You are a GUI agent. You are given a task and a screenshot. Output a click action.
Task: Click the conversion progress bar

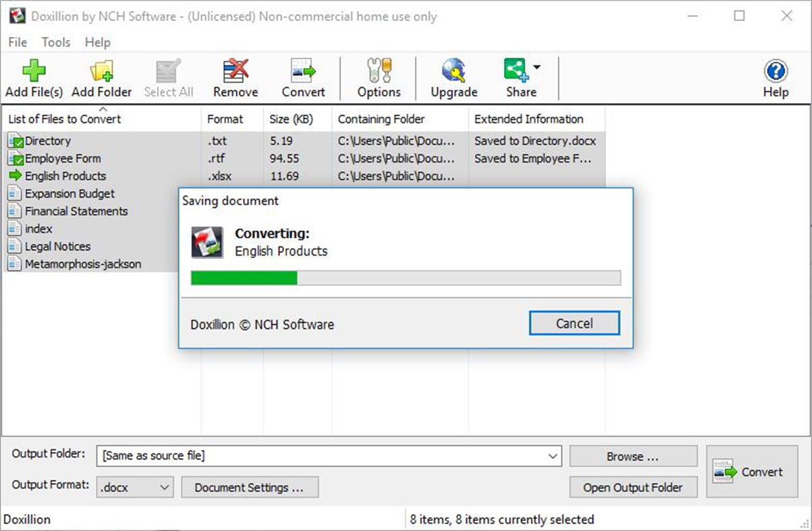click(405, 277)
